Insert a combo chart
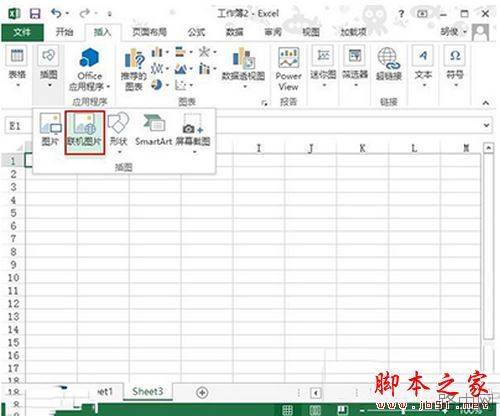500x416 pixels. point(207,69)
